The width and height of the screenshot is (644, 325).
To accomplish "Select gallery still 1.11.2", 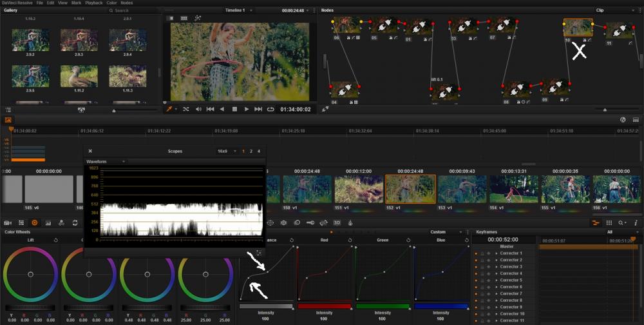I will (79, 75).
